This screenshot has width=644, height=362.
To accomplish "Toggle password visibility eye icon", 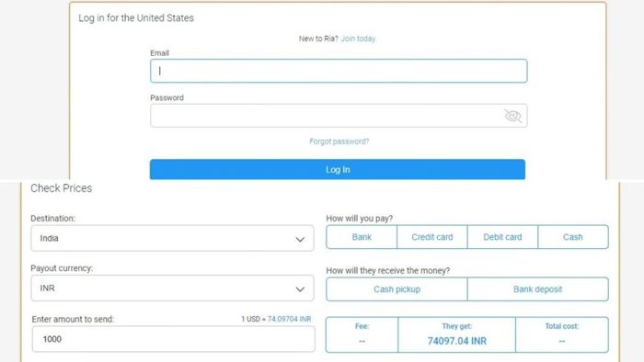I will (512, 116).
